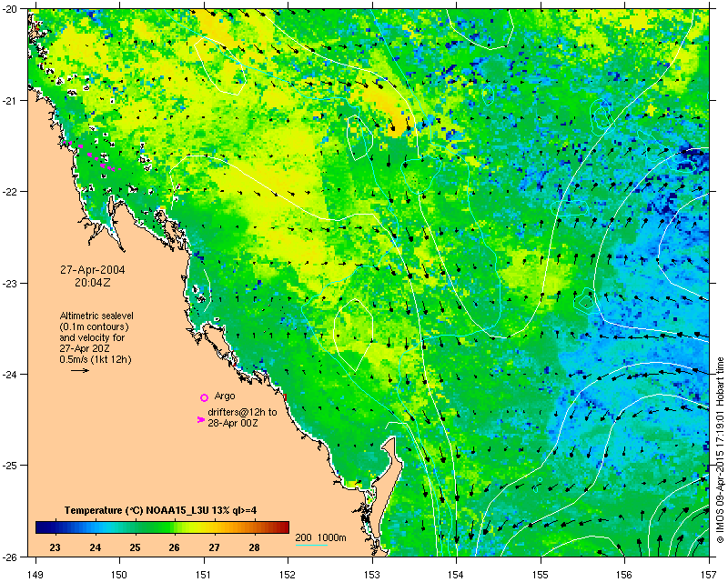Viewport: 728px width, 582px height.
Task: Click the longitude axis label 154
Action: (x=457, y=575)
